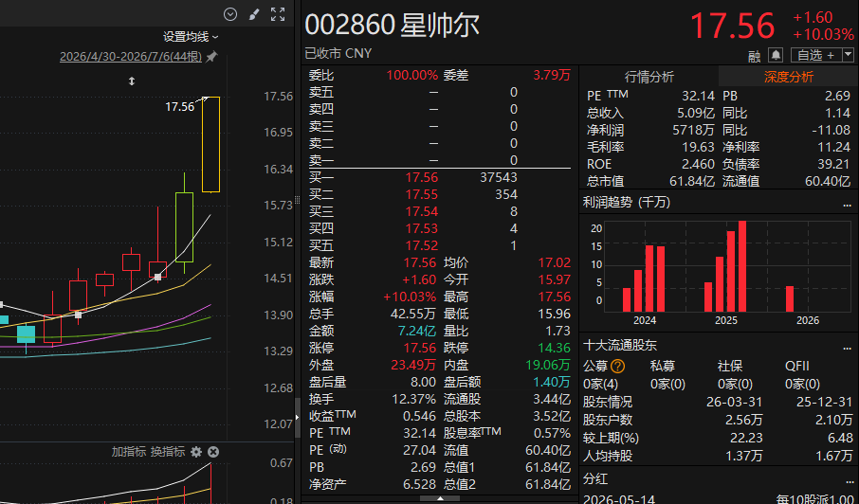Expand the bottom panel arrow under the quote list

441,499
